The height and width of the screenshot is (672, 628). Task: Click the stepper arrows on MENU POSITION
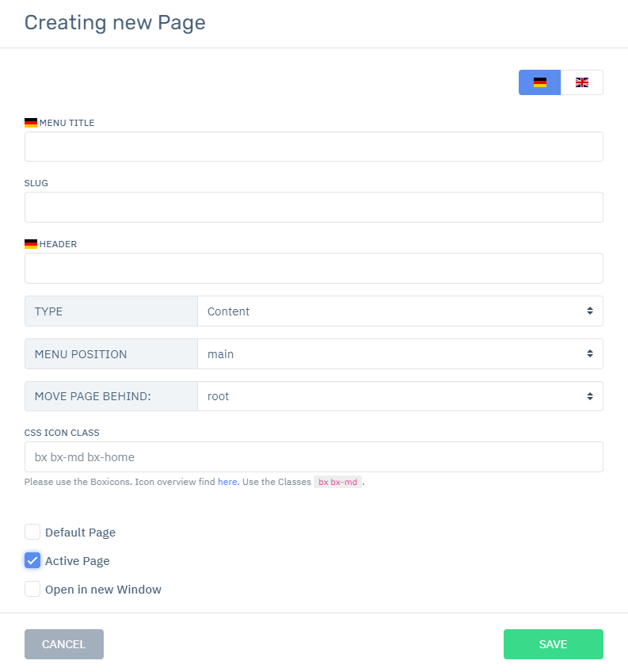[591, 353]
